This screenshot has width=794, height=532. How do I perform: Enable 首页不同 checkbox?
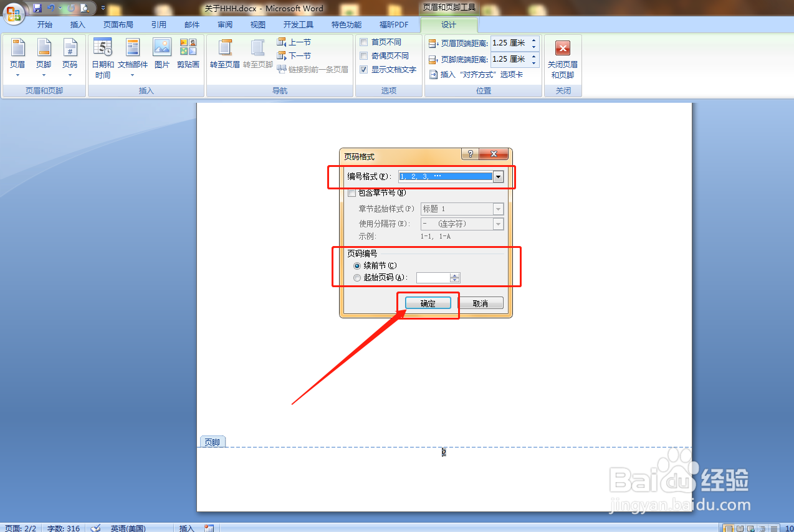tap(364, 42)
